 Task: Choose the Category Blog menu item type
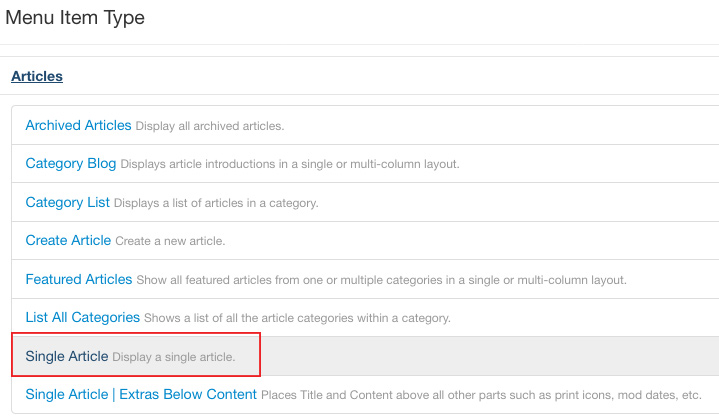[71, 164]
